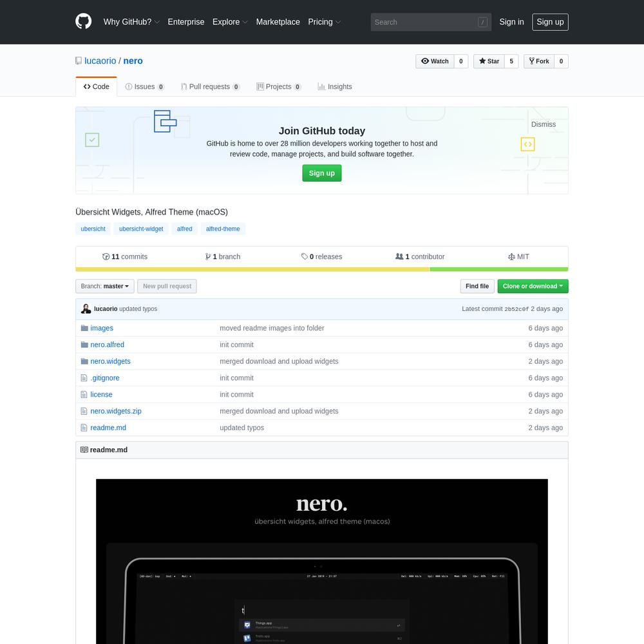Switch to the Pull requests tab
This screenshot has height=644, width=644.
211,87
